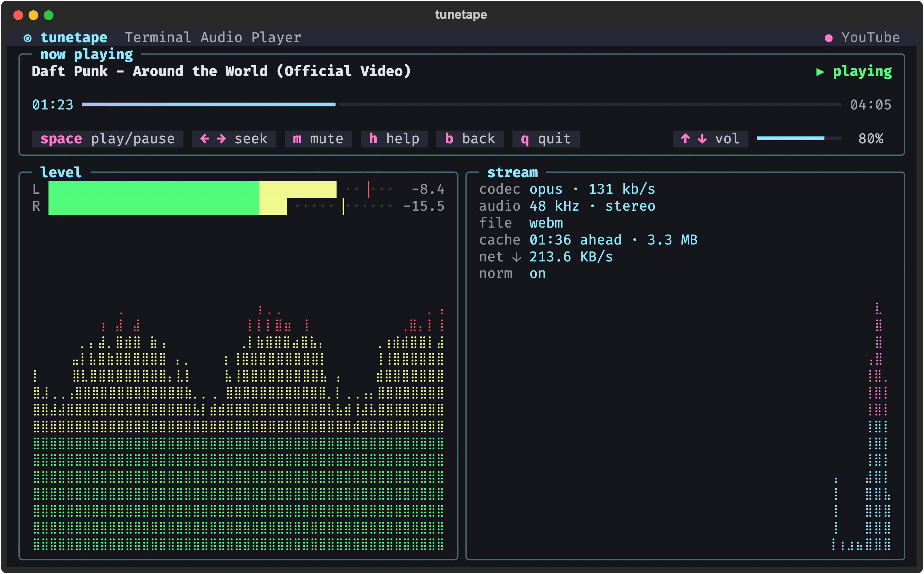This screenshot has height=574, width=924.
Task: Click the stream network graph
Action: pyautogui.click(x=861, y=426)
